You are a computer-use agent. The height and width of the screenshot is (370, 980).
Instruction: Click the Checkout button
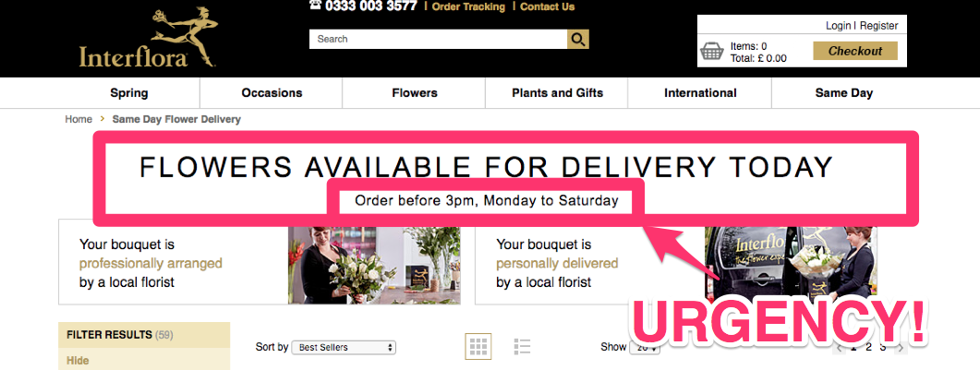point(855,51)
